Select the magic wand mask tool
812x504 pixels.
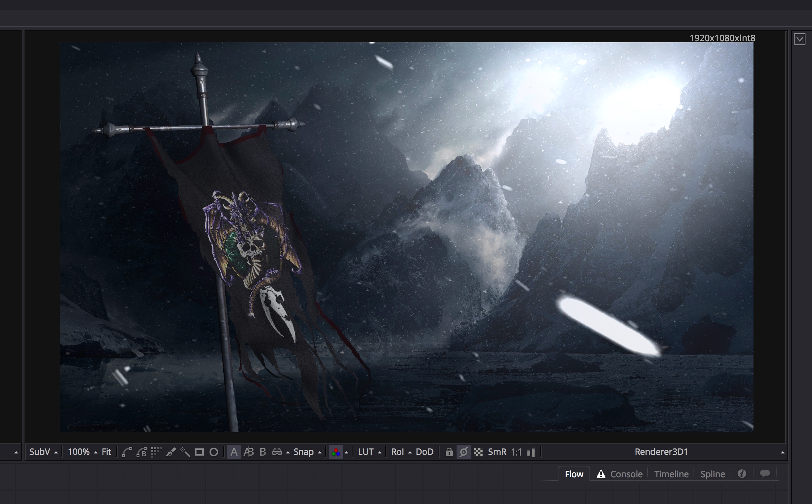185,452
